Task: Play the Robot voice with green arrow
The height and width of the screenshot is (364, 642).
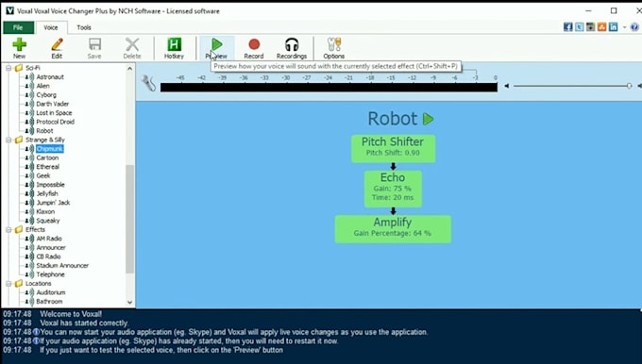Action: point(429,119)
